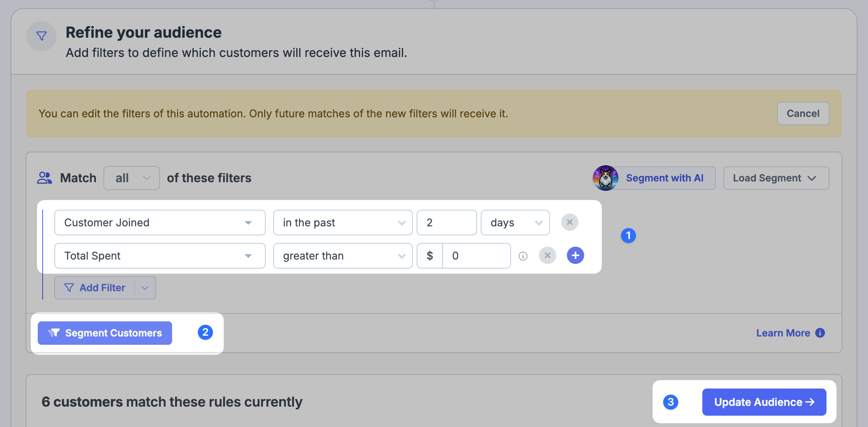Click the '6 customers match these rules currently' text

tap(172, 402)
